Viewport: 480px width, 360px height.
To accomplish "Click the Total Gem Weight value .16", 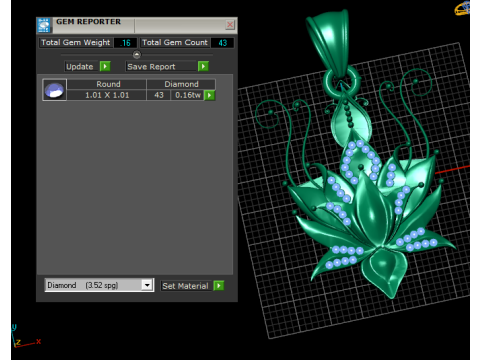I will (125, 43).
